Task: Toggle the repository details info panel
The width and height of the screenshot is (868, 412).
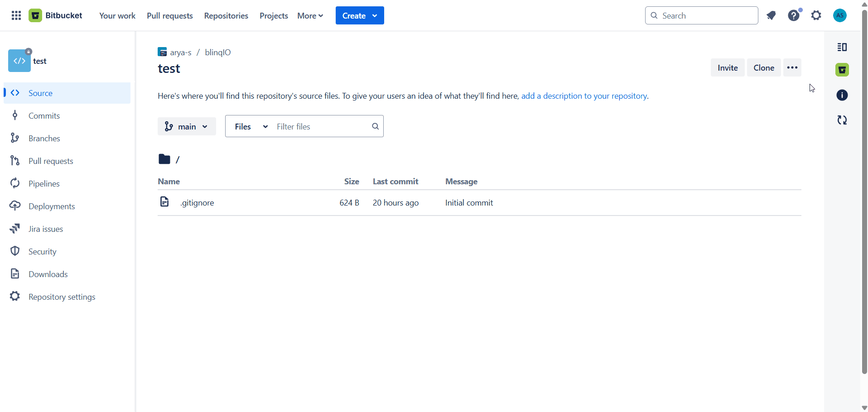Action: pos(842,95)
